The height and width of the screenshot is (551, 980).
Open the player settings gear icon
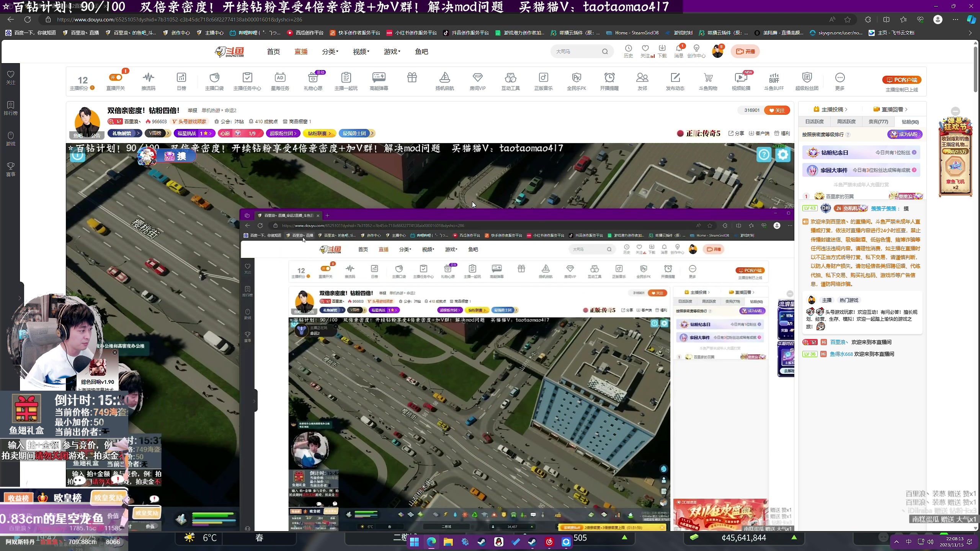click(783, 155)
